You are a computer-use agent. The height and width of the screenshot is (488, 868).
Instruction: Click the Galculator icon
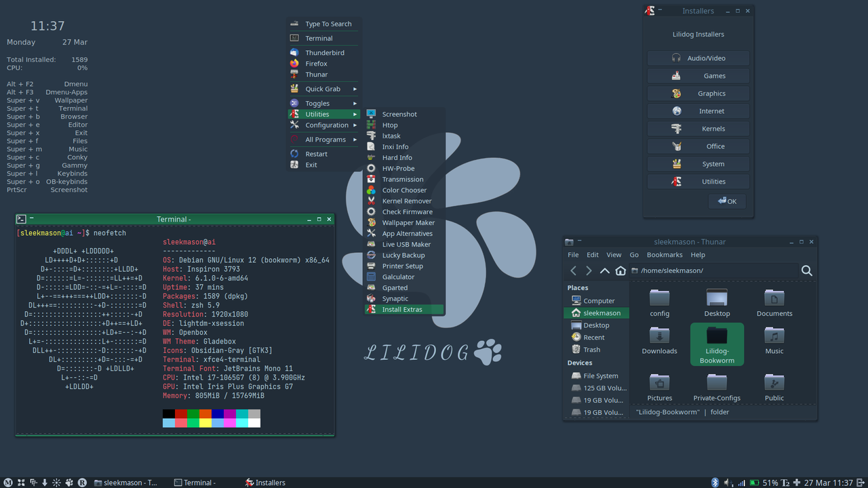371,277
